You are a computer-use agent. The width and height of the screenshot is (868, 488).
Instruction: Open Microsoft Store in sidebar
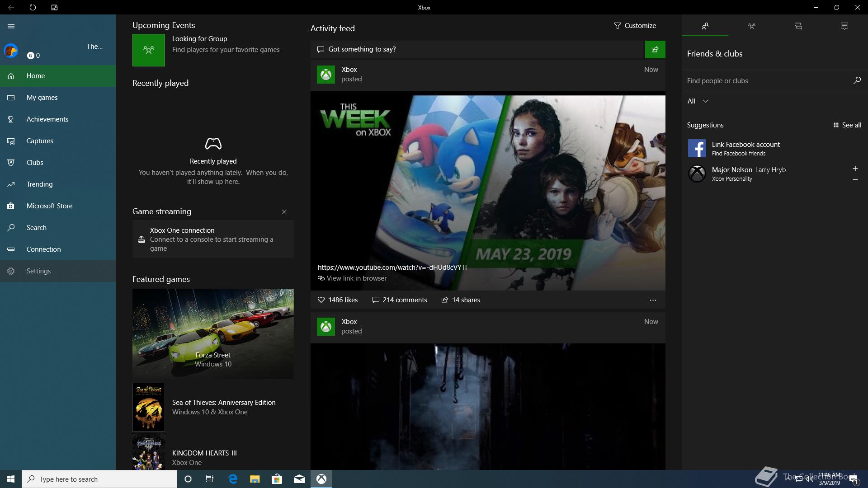[58, 206]
